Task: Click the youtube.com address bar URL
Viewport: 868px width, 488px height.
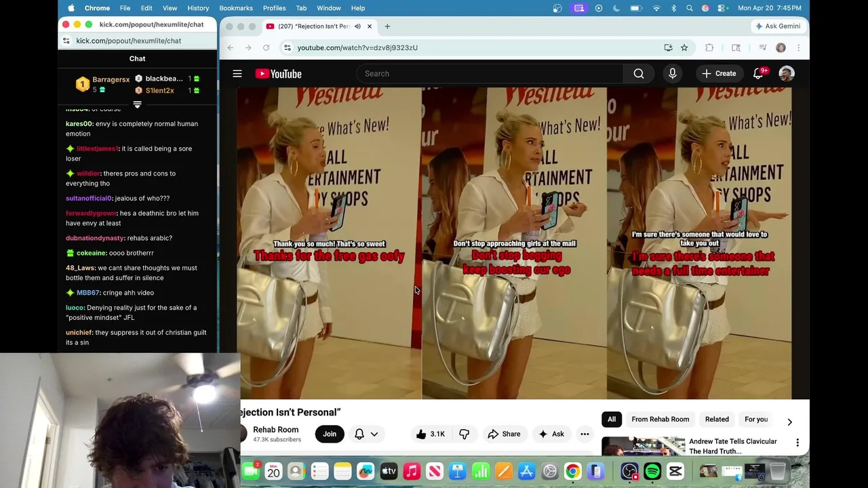Action: [x=357, y=47]
